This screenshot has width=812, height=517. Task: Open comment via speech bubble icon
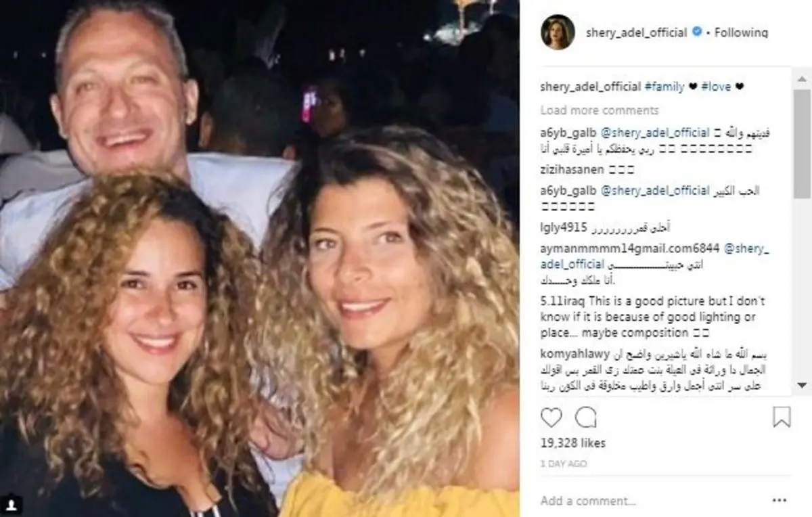(586, 418)
